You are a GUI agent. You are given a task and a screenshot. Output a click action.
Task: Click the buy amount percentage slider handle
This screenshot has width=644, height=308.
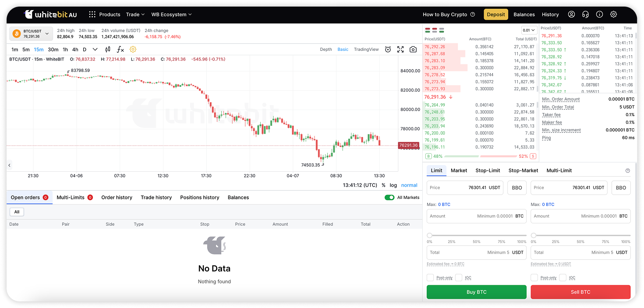pyautogui.click(x=430, y=235)
